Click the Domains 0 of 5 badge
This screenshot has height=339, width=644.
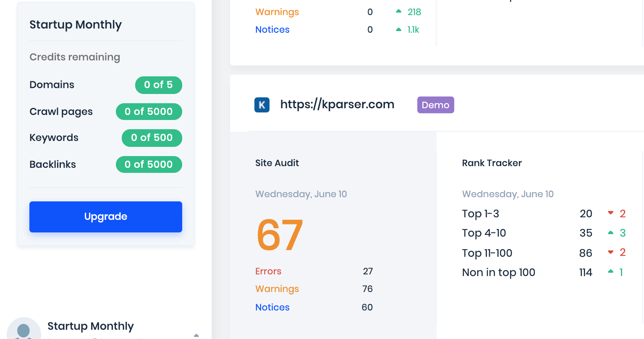pos(158,85)
